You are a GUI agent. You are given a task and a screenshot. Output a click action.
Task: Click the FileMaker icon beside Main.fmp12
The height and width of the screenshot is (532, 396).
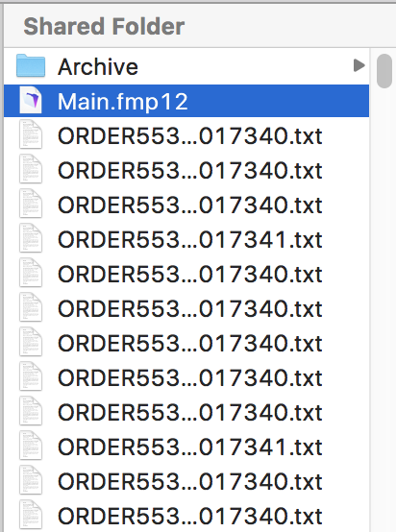tap(31, 101)
